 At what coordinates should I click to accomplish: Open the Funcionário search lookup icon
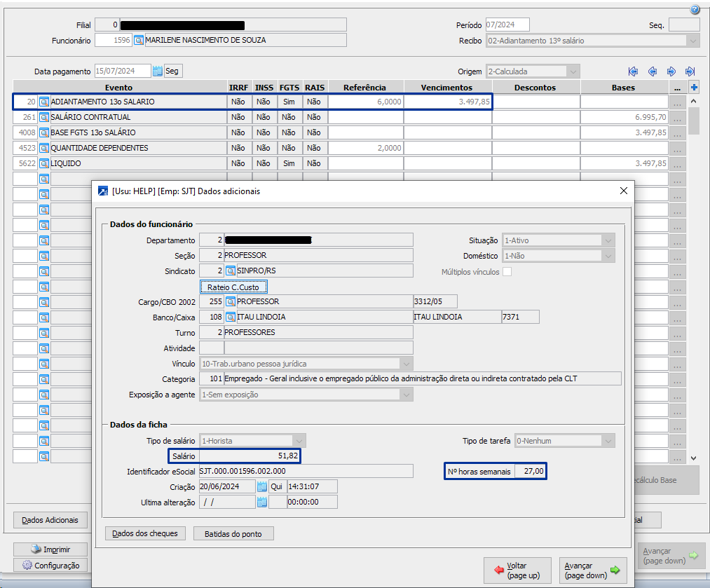139,41
